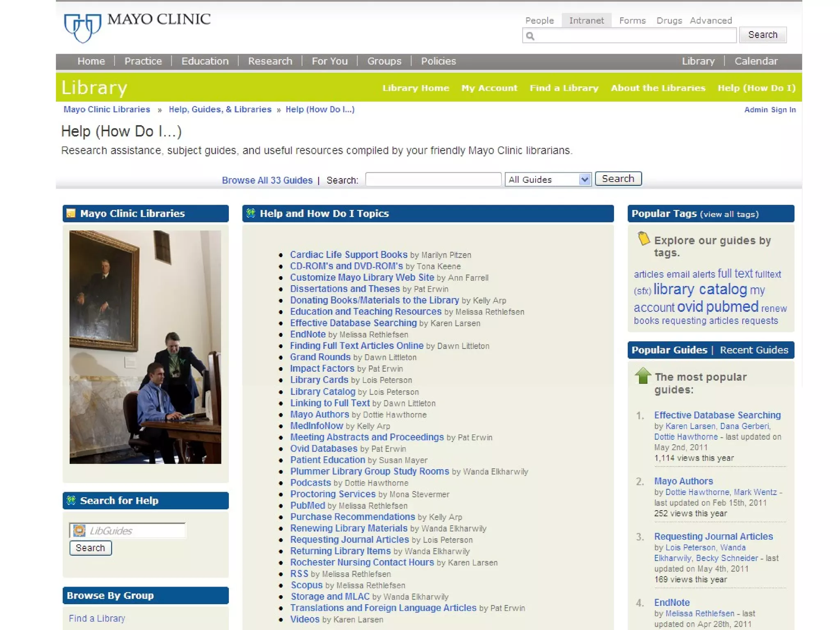Viewport: 840px width, 630px height.
Task: Open Browse All 33 Guides link
Action: [x=267, y=180]
